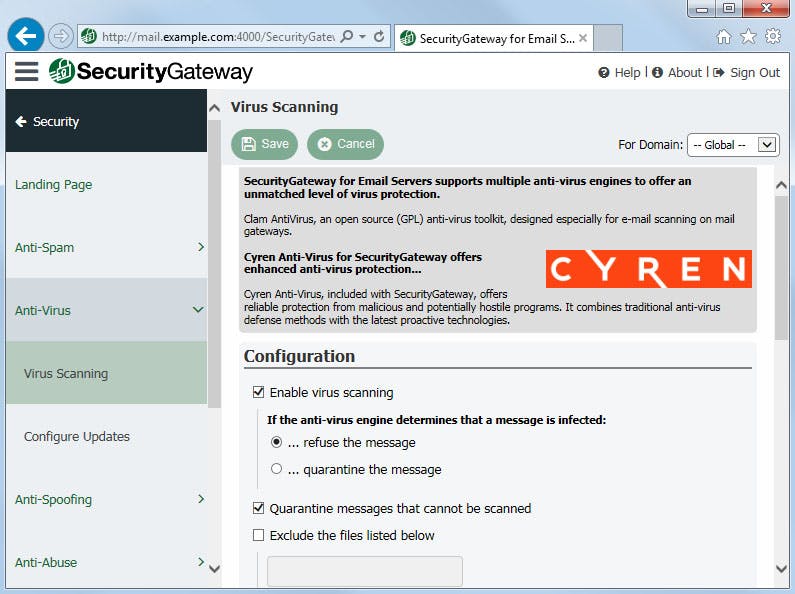Viewport: 795px width, 594px height.
Task: Click the SecurityGateway logo
Action: 151,71
